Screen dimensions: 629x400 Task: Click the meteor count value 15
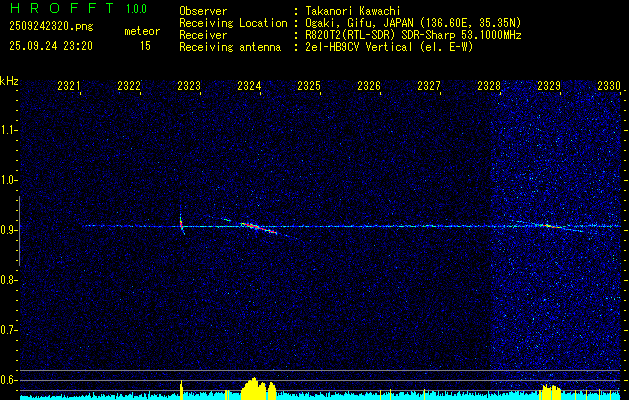pos(145,46)
